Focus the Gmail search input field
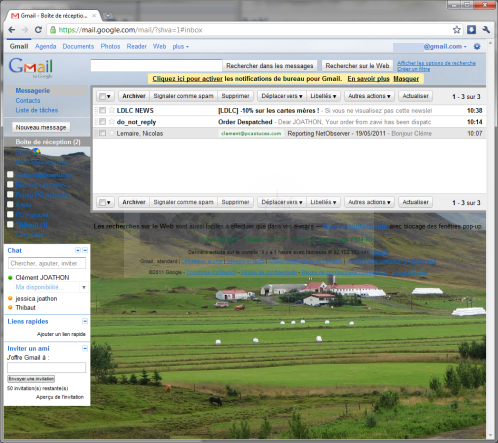This screenshot has height=443, width=498. pos(156,66)
